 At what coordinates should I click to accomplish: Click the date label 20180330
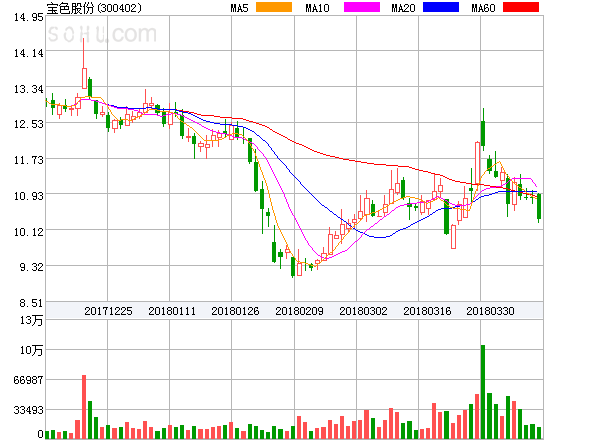click(490, 311)
